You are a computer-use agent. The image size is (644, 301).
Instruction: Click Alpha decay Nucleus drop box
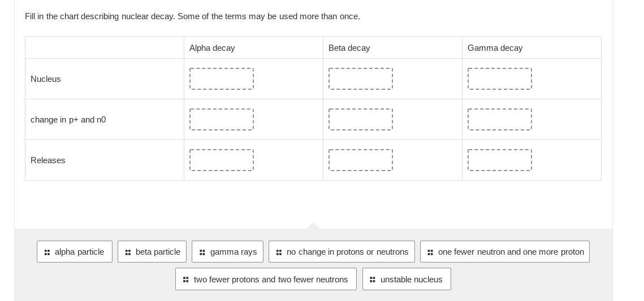coord(222,79)
